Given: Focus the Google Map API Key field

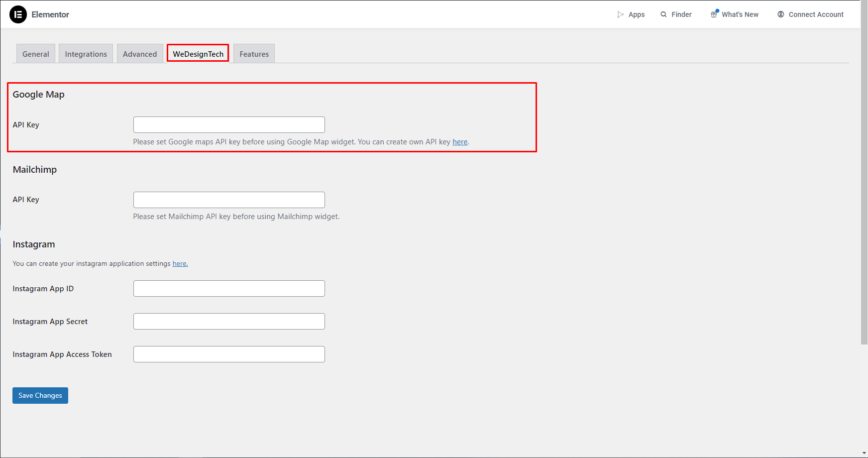Looking at the screenshot, I should point(229,124).
